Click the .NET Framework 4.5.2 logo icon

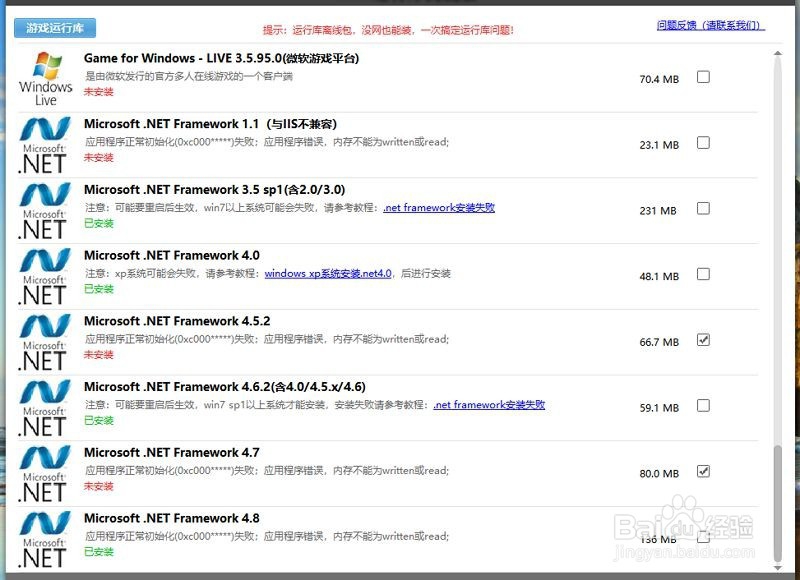(44, 342)
